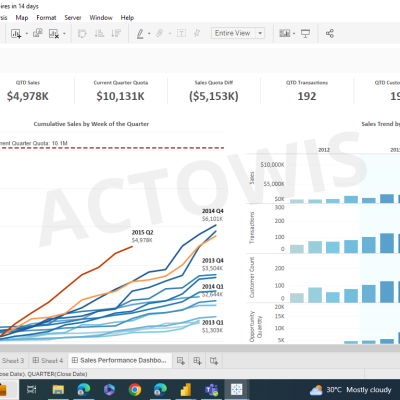This screenshot has height=400, width=400.
Task: Open Microsoft Teams from the taskbar
Action: click(x=211, y=389)
